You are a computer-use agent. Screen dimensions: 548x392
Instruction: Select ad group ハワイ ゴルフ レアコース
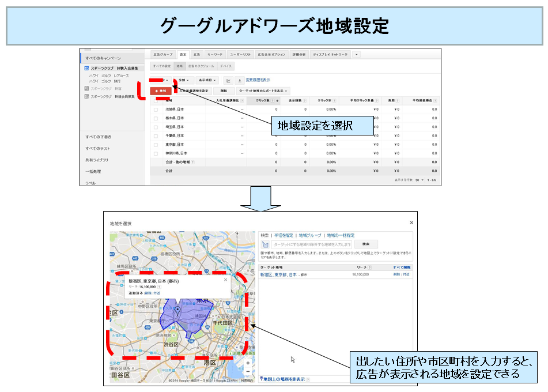pos(109,76)
